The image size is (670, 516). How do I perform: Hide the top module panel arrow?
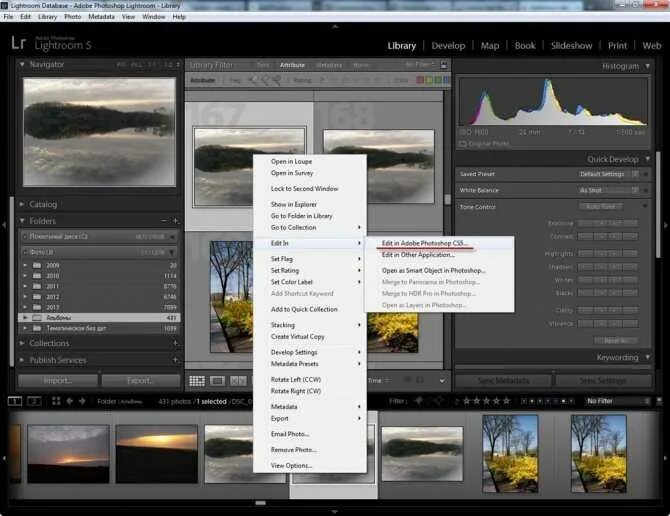pyautogui.click(x=335, y=26)
